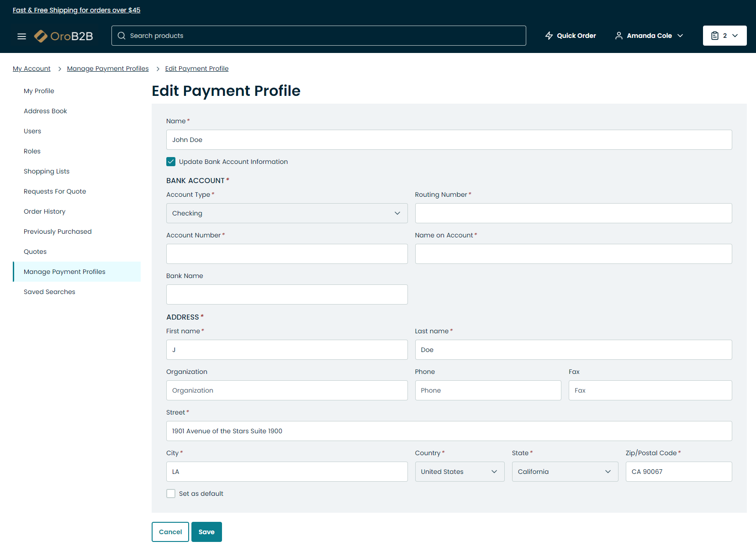Open Order History from sidebar menu

click(44, 211)
